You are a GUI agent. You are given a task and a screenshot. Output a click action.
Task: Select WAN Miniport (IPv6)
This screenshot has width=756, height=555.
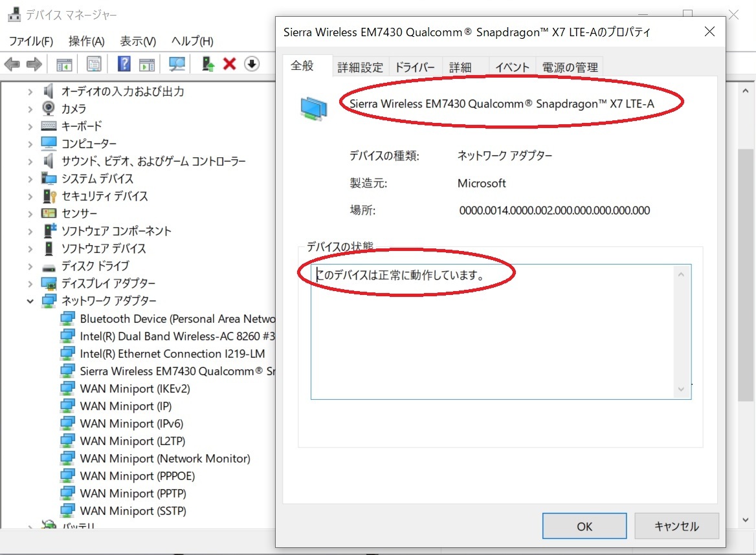pos(122,424)
